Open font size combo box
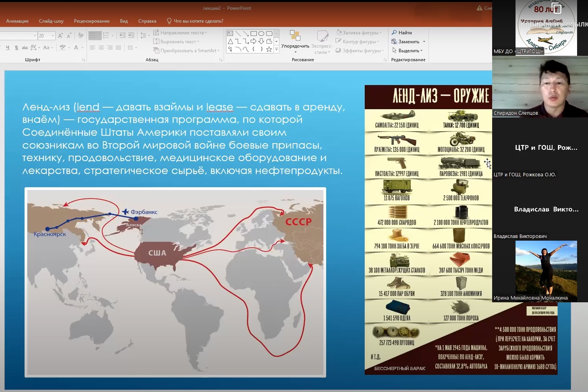Image resolution: width=588 pixels, height=392 pixels. tap(46, 36)
